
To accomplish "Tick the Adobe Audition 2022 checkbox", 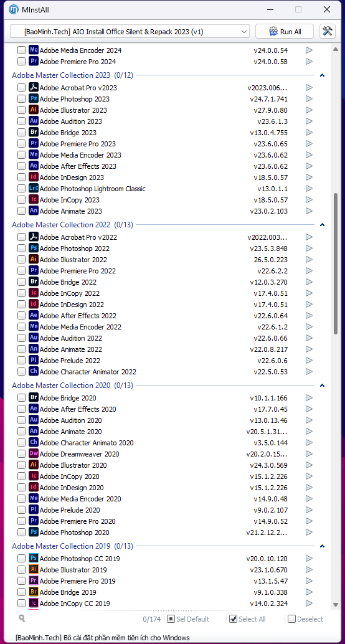I will tap(21, 338).
